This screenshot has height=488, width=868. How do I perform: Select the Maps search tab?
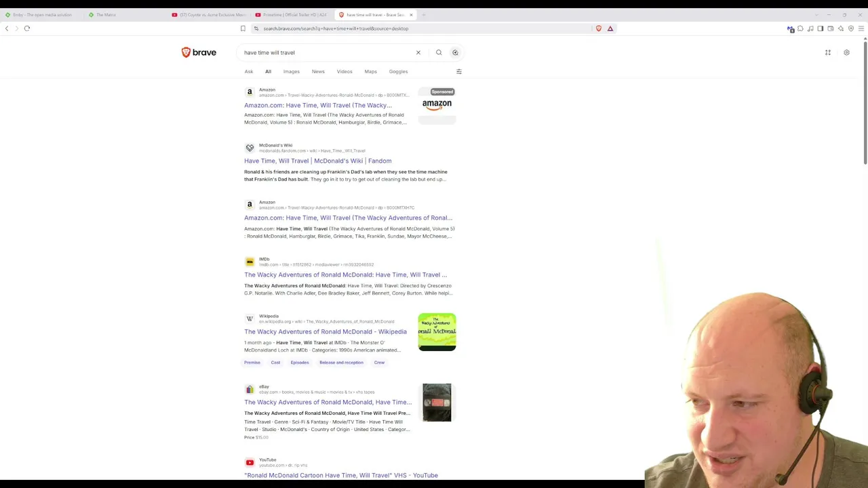pyautogui.click(x=370, y=71)
